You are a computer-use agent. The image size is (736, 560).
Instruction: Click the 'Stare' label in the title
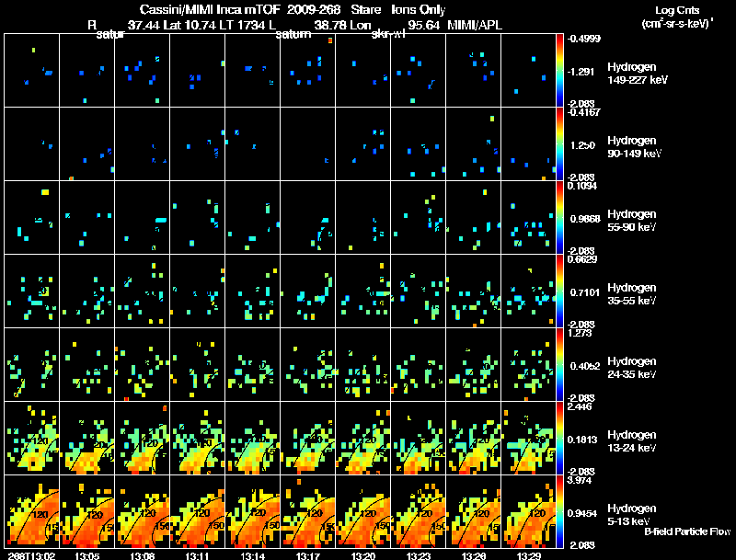[x=366, y=9]
